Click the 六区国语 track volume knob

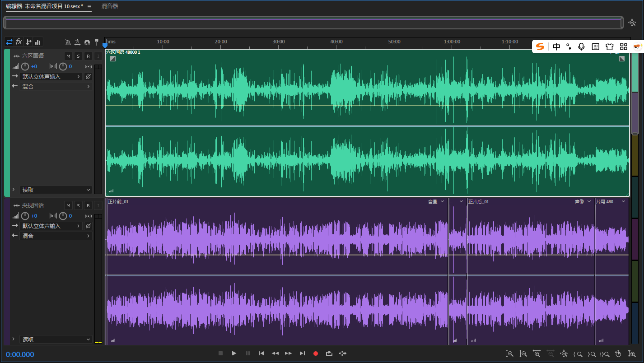coord(25,66)
